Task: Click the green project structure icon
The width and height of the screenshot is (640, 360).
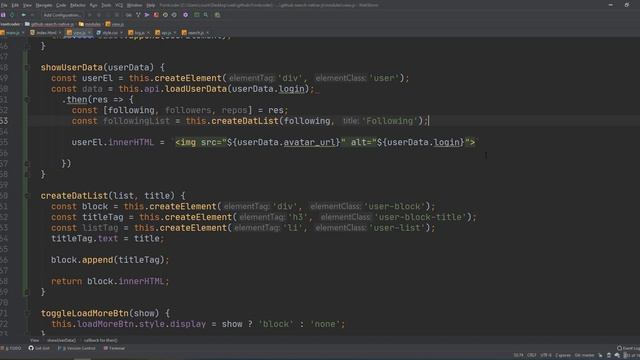Action: [x=197, y=15]
